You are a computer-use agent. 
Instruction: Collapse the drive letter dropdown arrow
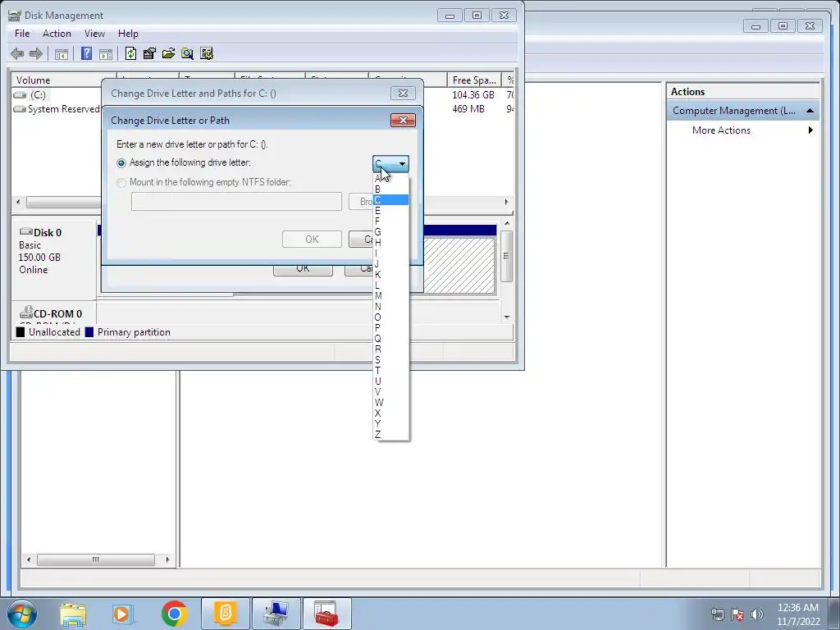pyautogui.click(x=402, y=163)
